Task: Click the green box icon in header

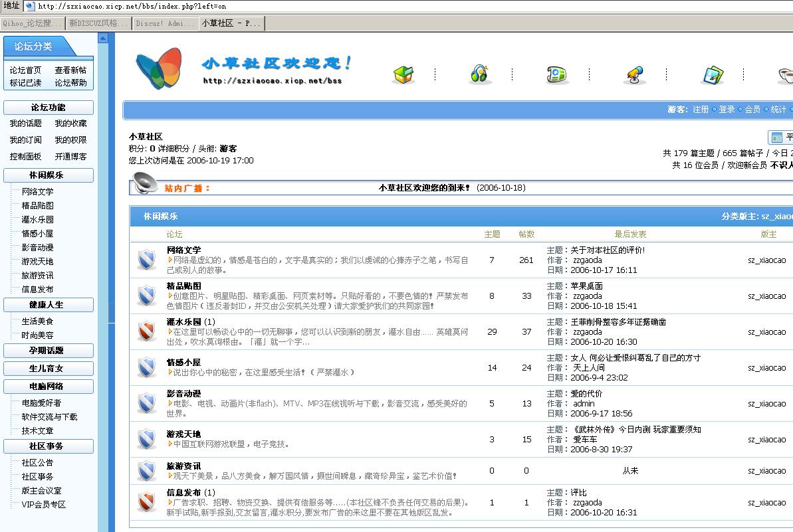Action: [x=403, y=75]
